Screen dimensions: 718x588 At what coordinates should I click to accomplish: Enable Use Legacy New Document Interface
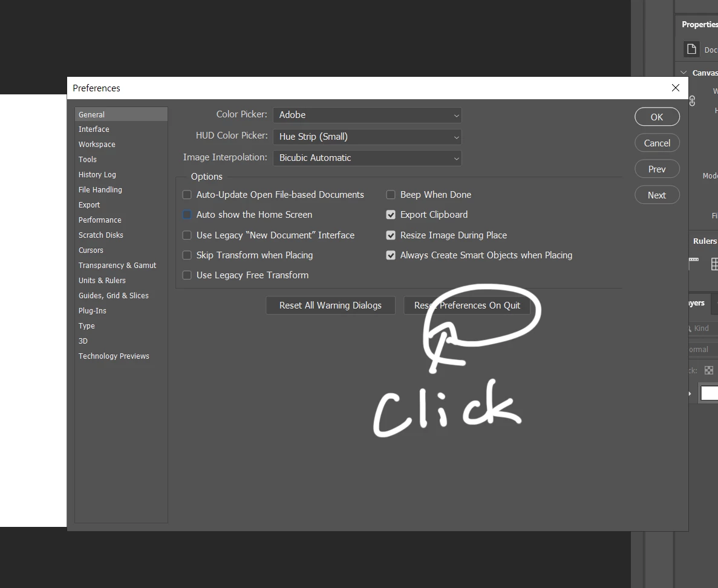(187, 235)
